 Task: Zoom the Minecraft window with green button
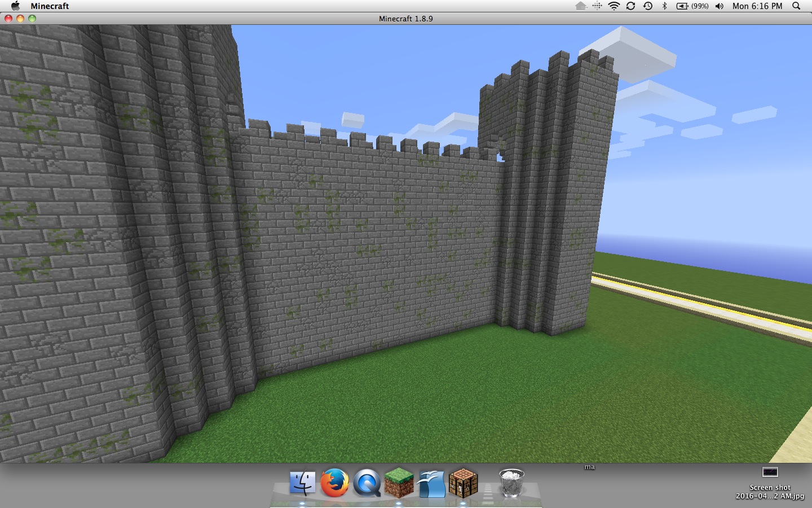tap(32, 19)
